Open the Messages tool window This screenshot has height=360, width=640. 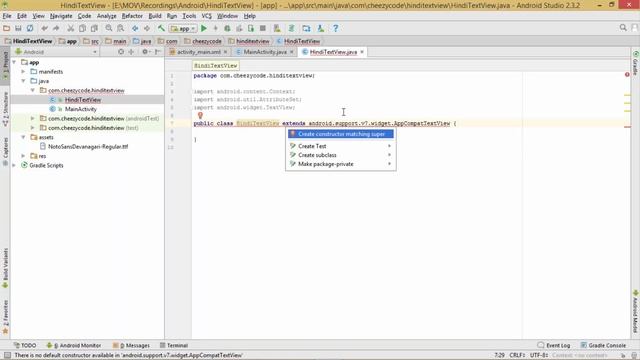click(131, 345)
